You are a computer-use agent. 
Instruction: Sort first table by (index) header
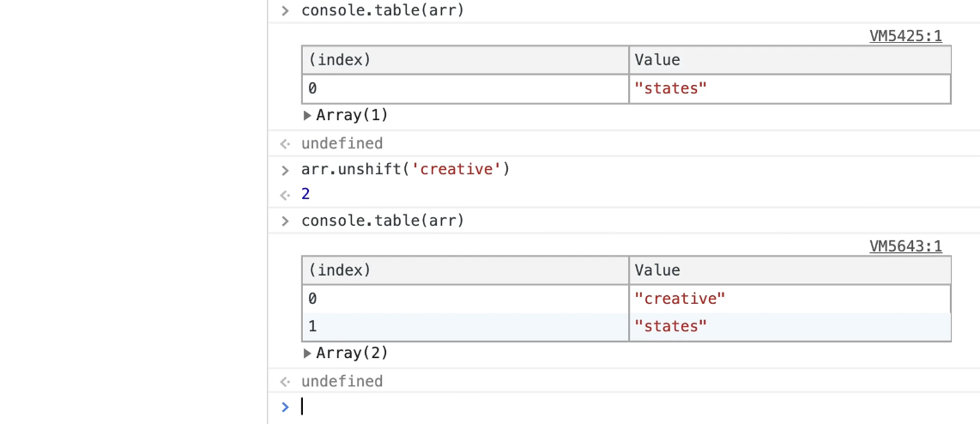point(465,60)
